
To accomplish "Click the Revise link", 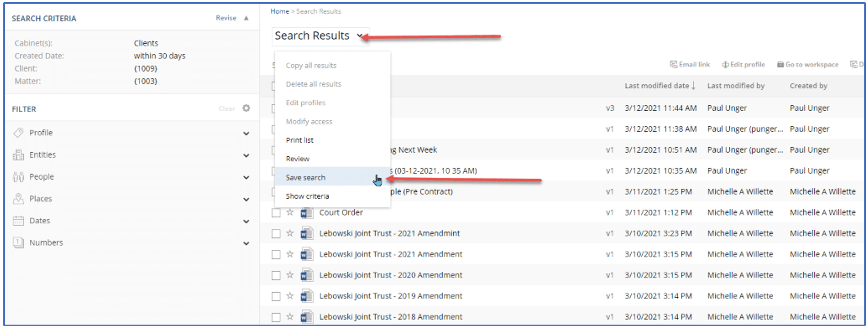I will (226, 18).
